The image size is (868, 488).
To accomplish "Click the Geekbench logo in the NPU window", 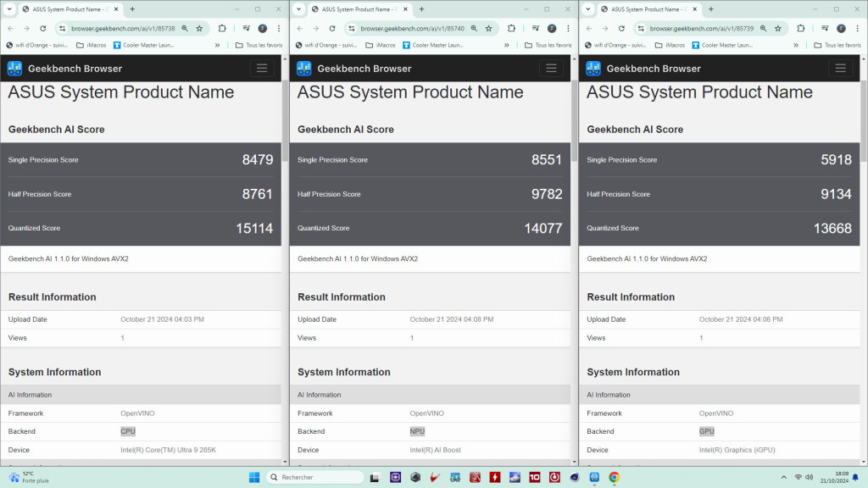I will click(304, 69).
